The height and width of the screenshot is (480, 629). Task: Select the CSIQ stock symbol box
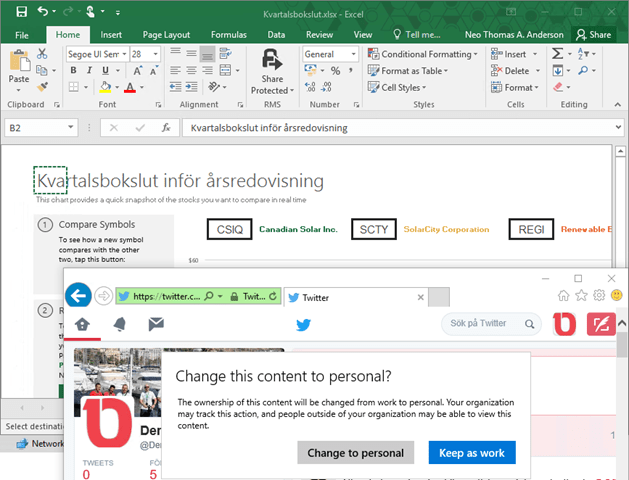pos(228,229)
